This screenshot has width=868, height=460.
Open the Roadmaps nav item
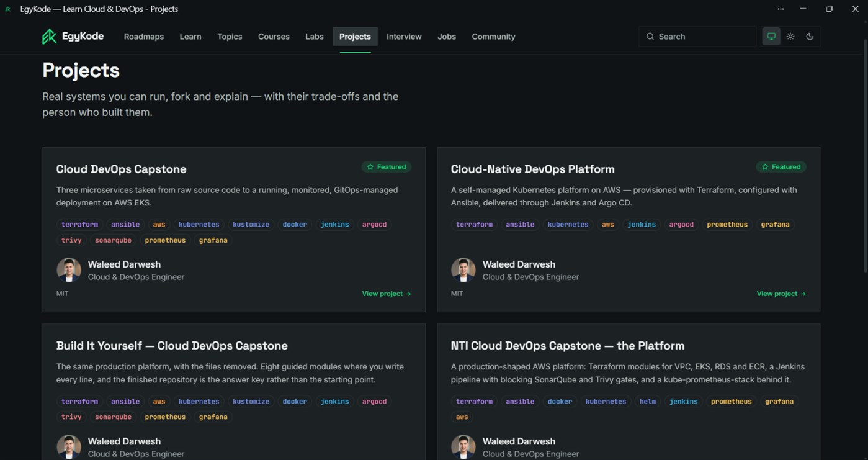coord(144,37)
